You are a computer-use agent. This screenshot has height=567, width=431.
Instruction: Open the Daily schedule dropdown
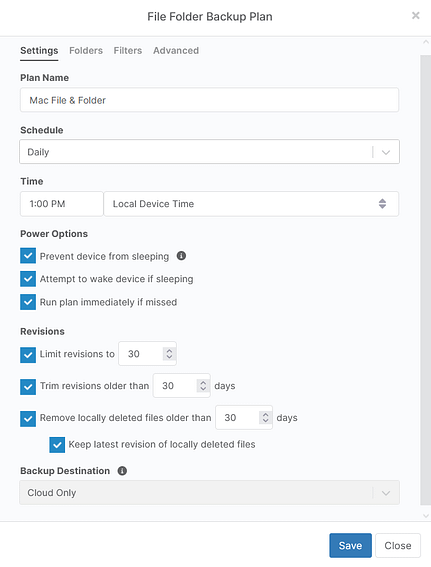(209, 152)
